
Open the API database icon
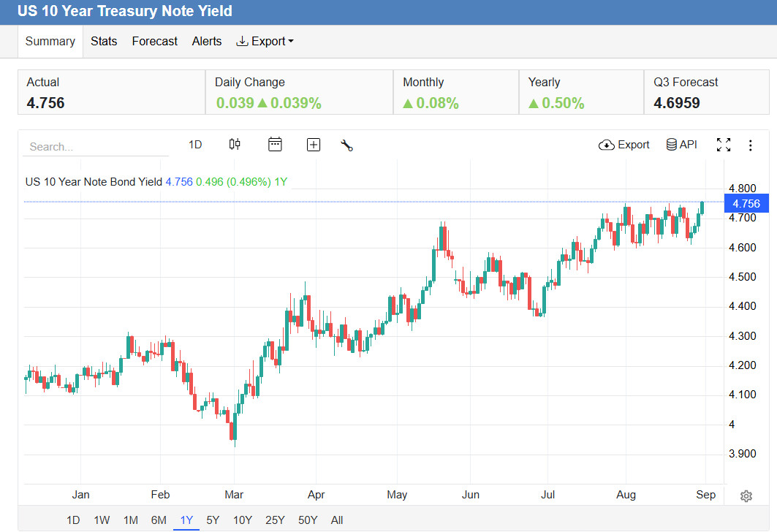point(672,145)
